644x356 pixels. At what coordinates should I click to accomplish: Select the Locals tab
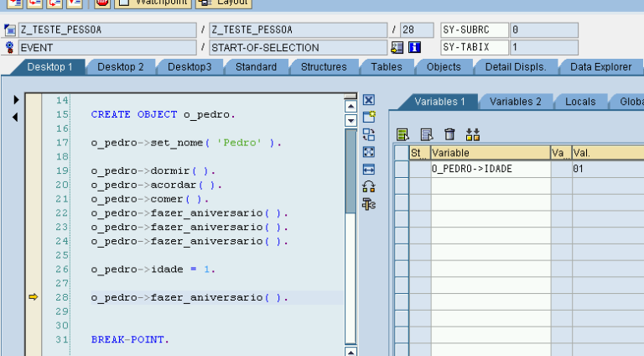click(580, 102)
